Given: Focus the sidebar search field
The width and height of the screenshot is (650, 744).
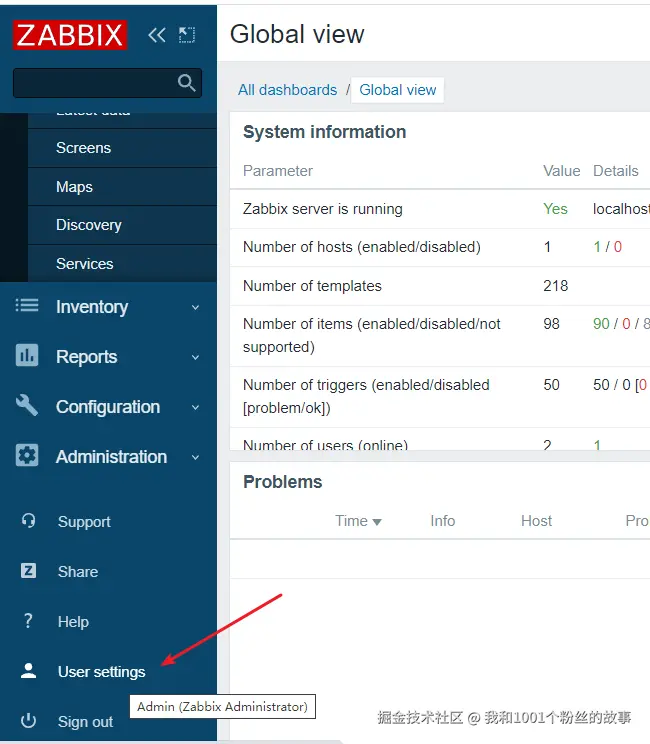Looking at the screenshot, I should [107, 83].
